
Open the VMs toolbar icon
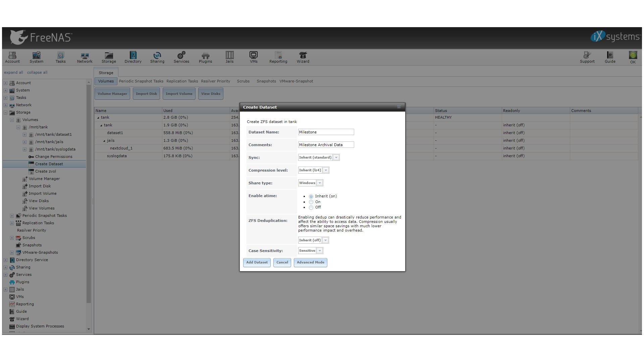pos(254,57)
